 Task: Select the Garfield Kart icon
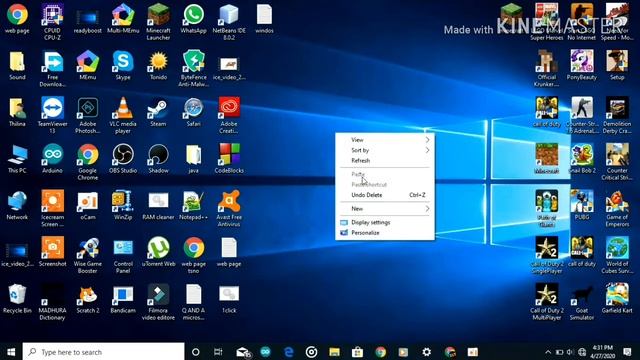click(617, 298)
